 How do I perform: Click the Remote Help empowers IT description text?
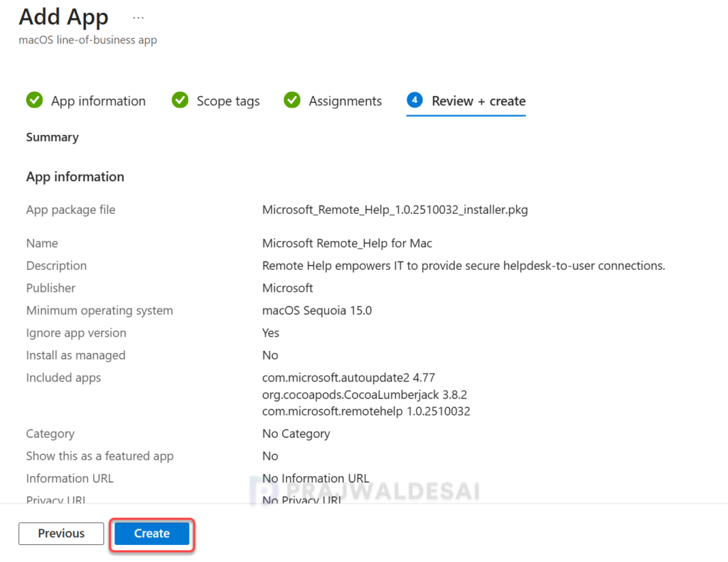tap(464, 266)
